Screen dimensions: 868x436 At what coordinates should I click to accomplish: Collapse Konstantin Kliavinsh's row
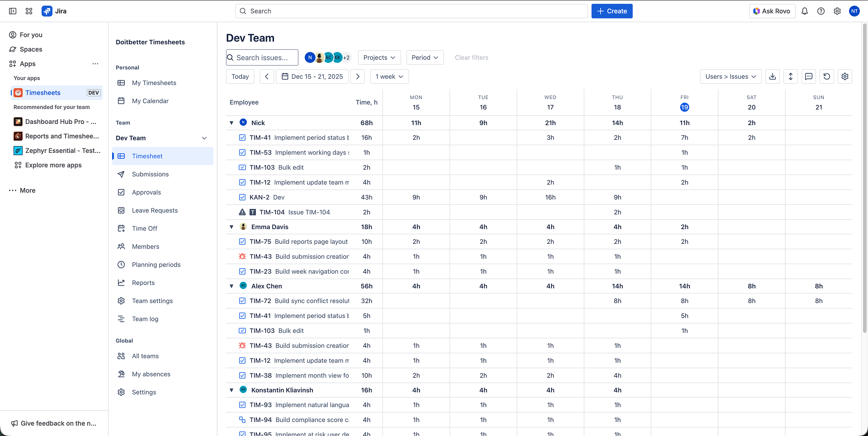point(231,390)
